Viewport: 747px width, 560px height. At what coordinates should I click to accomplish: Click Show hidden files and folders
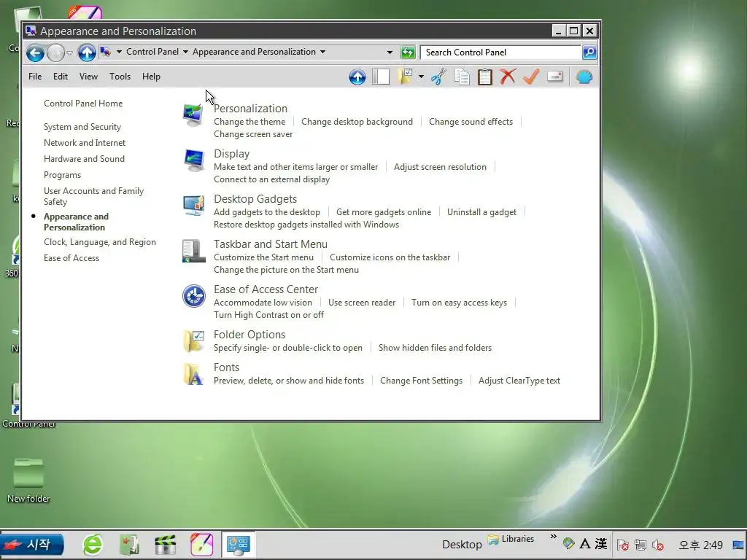(x=435, y=348)
